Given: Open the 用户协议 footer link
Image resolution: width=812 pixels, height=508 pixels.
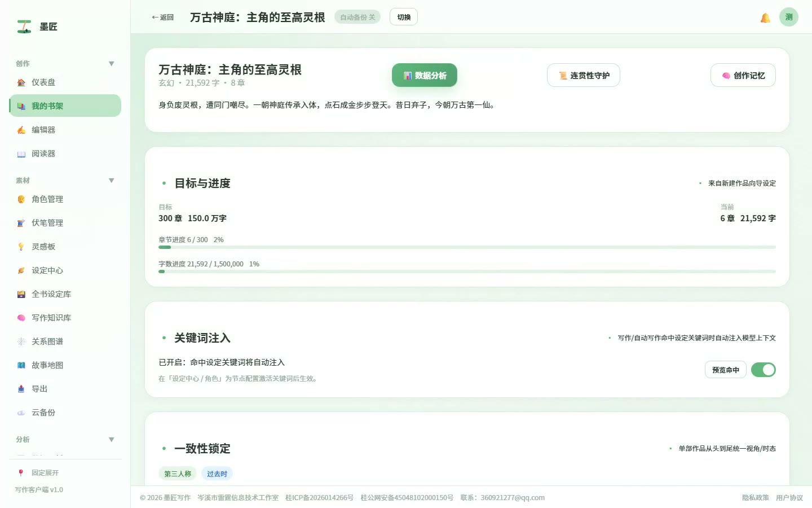Looking at the screenshot, I should [x=789, y=498].
